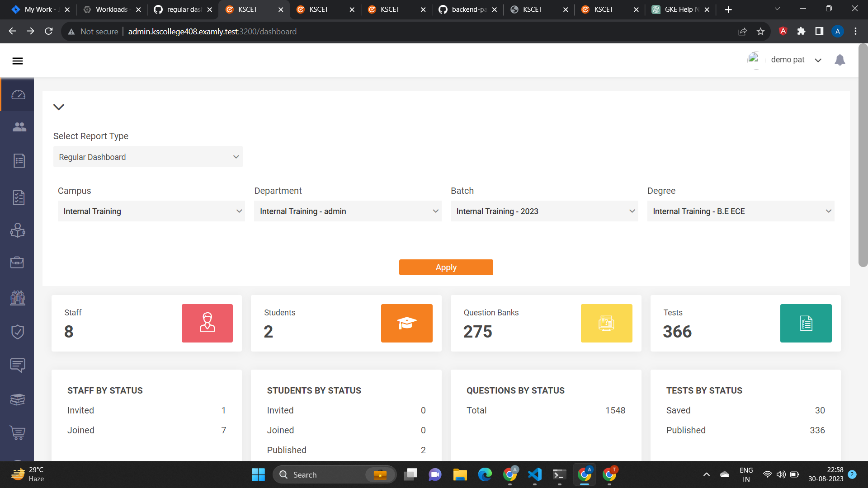Close the GKE Help tab
Viewport: 868px width, 488px height.
pyautogui.click(x=707, y=9)
